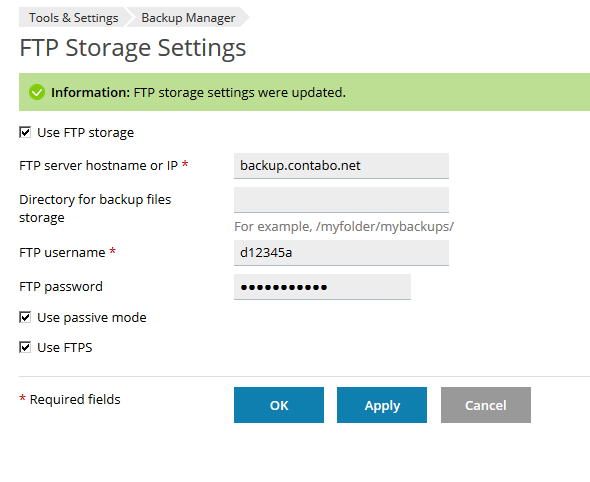Click into the FTP username field
Viewport: 590px width, 482px height.
341,253
